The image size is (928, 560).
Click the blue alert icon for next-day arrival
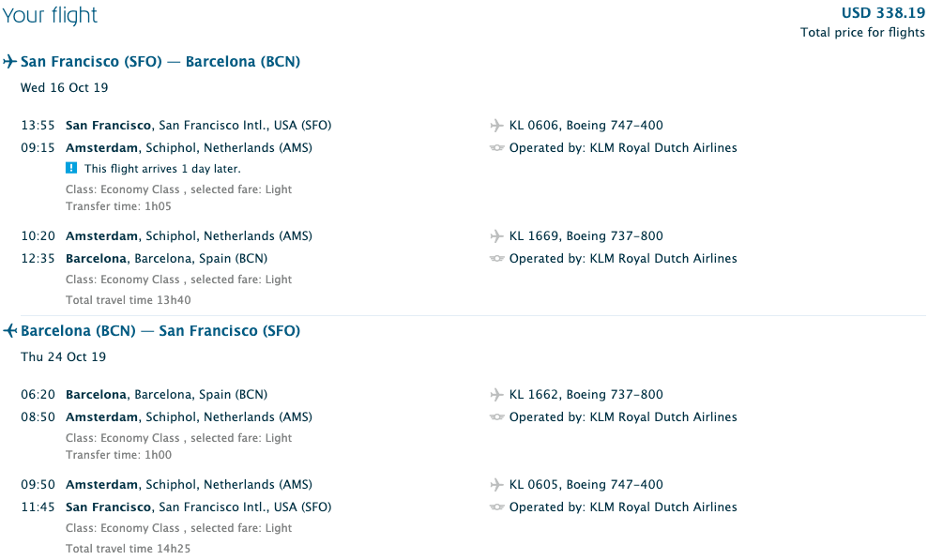tap(71, 169)
